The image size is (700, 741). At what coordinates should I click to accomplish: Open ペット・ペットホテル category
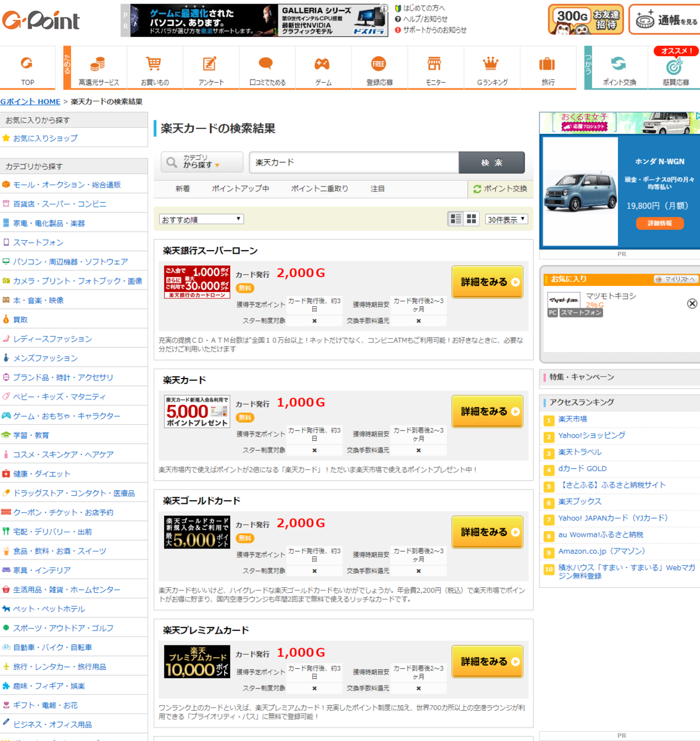[49, 609]
